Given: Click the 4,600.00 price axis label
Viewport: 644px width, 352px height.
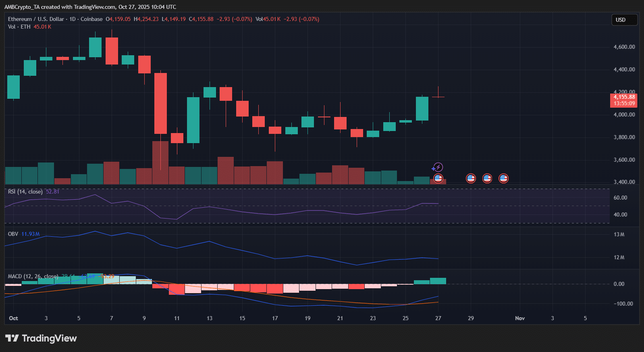Looking at the screenshot, I should pos(624,47).
